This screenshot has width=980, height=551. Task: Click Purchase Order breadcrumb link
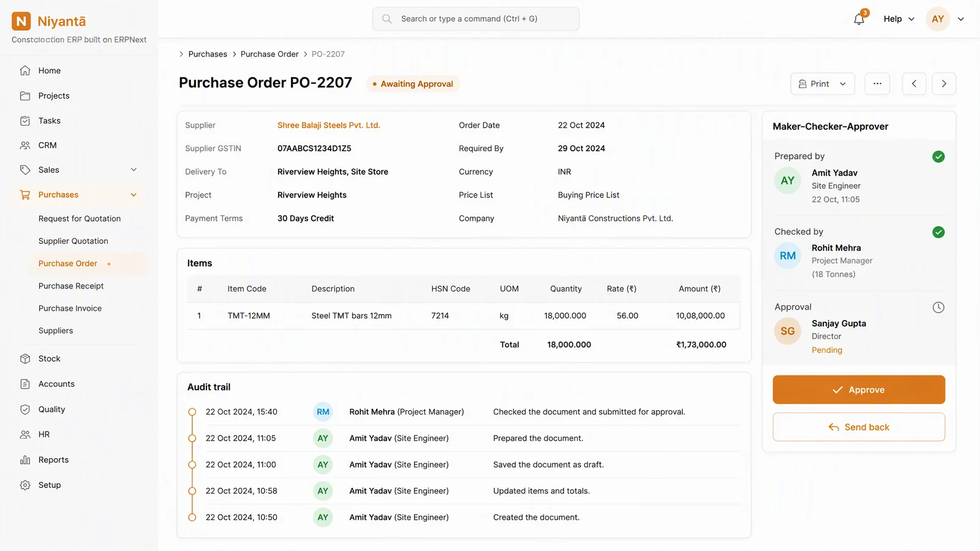[x=269, y=54]
